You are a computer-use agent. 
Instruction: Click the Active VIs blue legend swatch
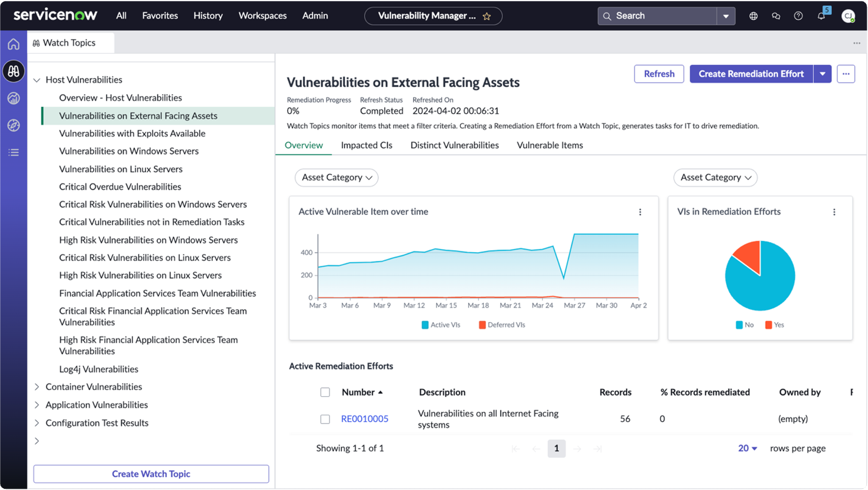pos(425,325)
